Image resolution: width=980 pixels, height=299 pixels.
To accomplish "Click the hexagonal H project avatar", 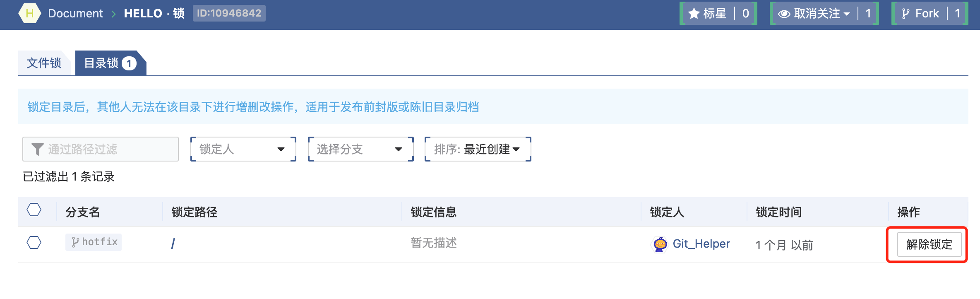I will click(30, 13).
